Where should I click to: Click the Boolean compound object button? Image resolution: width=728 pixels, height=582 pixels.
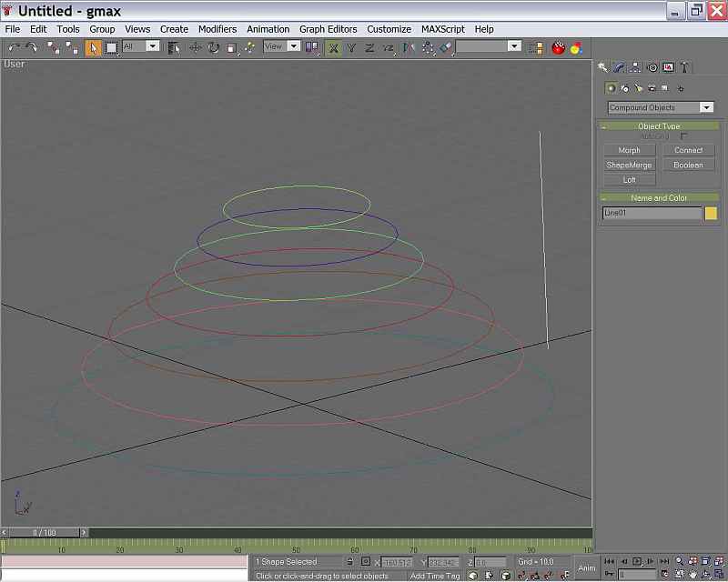pos(688,166)
